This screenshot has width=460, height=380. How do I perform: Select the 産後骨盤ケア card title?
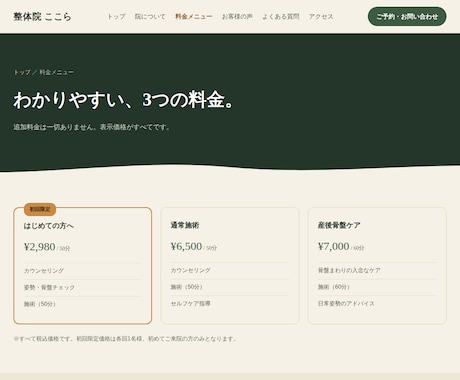[339, 225]
